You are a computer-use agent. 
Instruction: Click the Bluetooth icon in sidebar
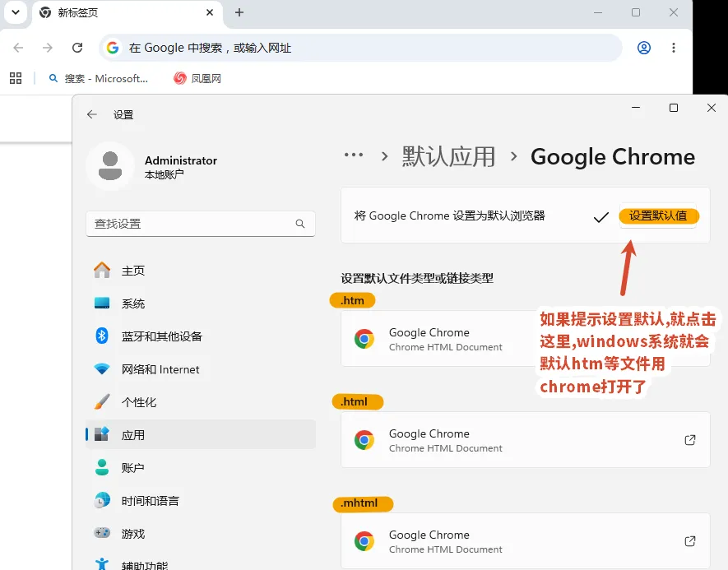tap(102, 336)
